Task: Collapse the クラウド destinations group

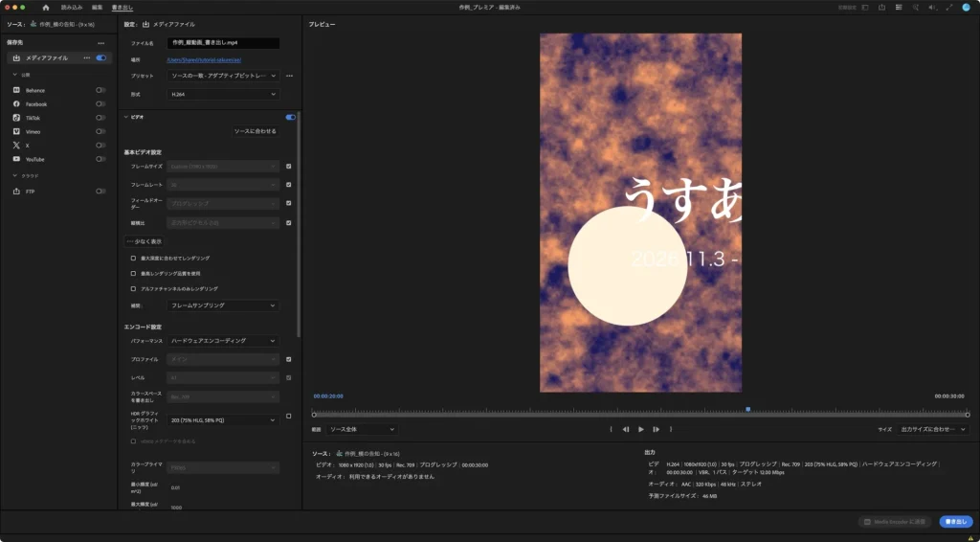Action: coord(15,175)
